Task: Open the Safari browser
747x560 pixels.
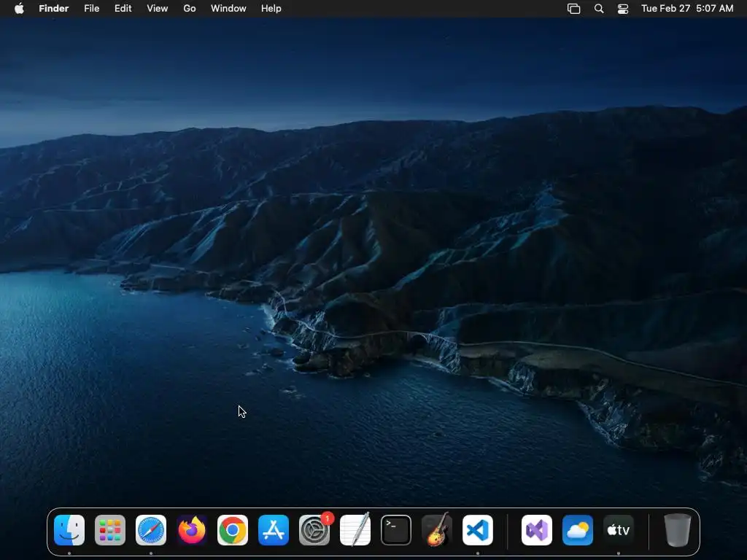Action: coord(151,530)
